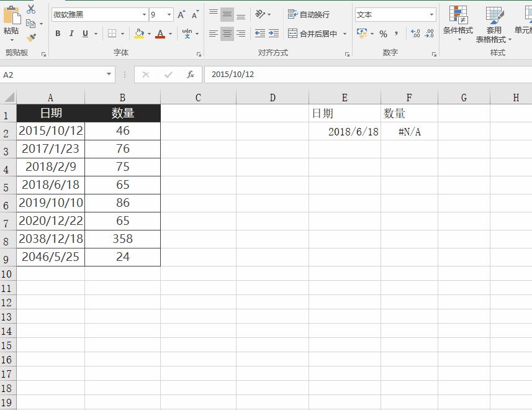
Task: Click the Paste icon
Action: [x=12, y=16]
